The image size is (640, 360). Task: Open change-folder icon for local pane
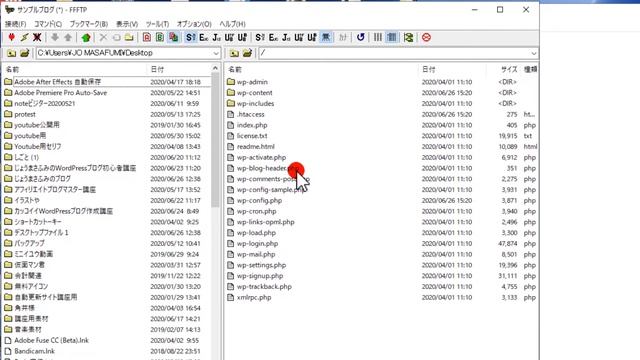click(24, 53)
